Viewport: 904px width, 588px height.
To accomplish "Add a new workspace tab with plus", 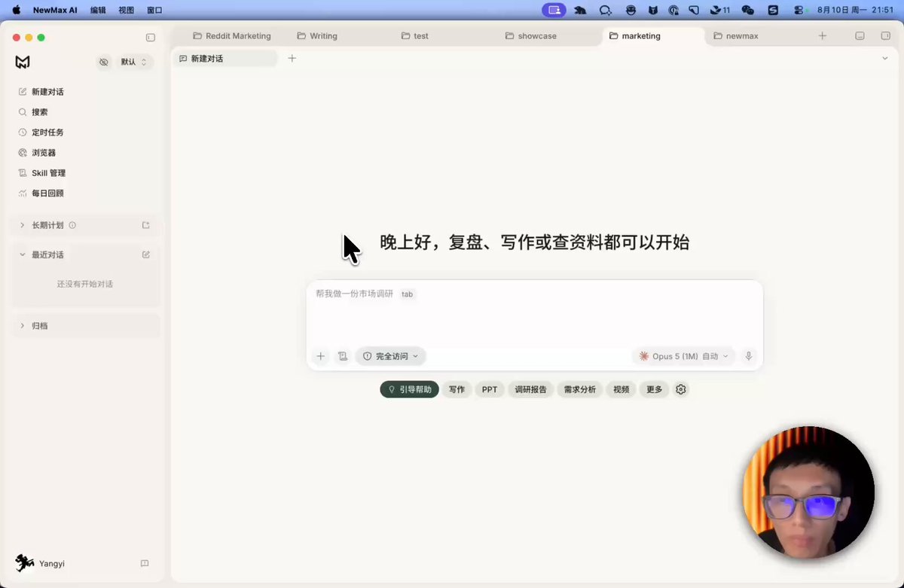I will click(823, 36).
